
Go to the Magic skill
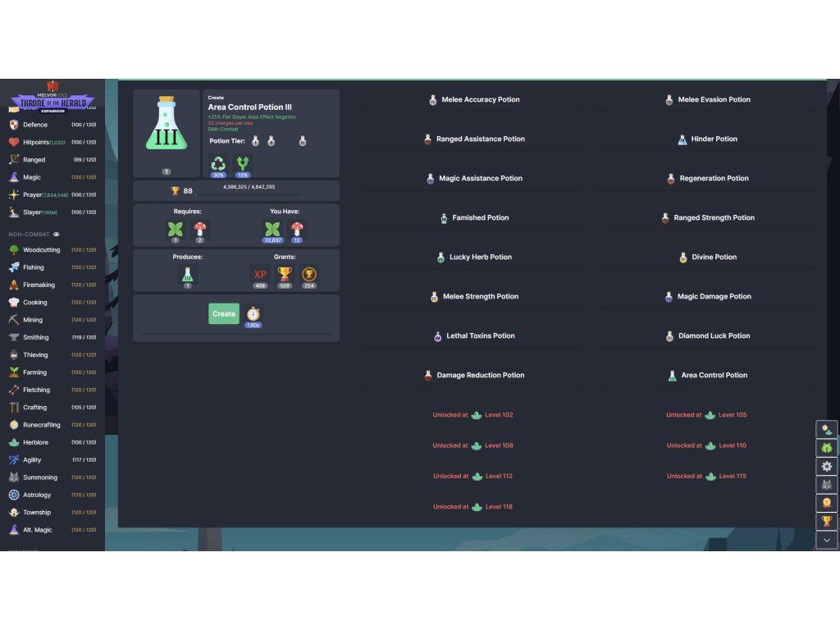(52, 177)
